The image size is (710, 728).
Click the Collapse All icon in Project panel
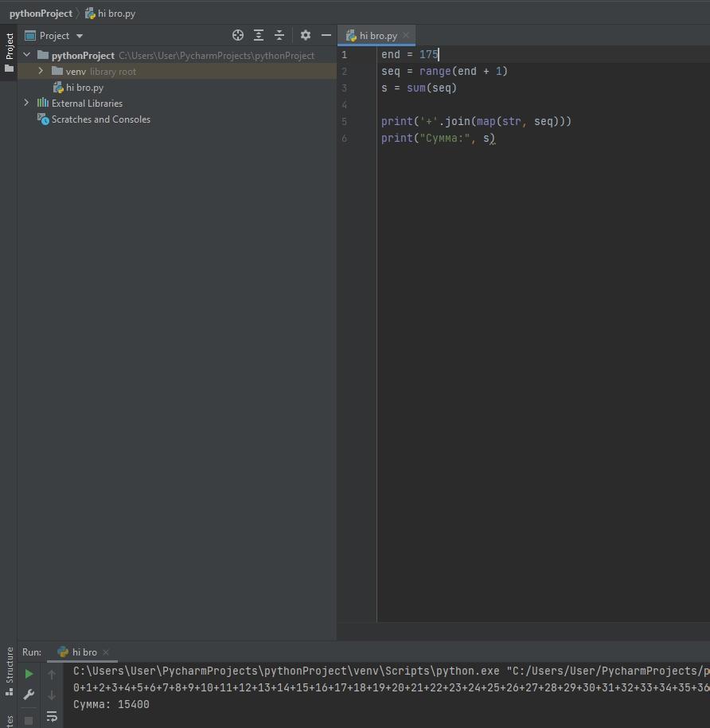279,35
